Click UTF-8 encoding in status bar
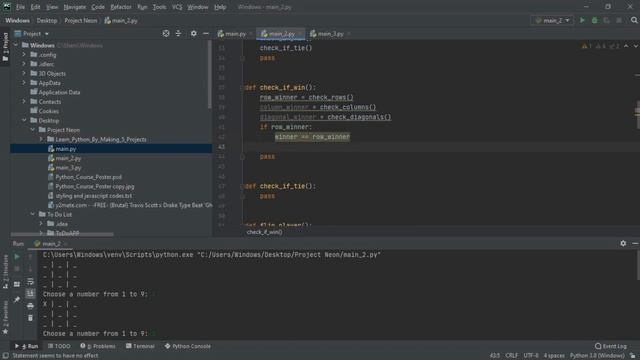The width and height of the screenshot is (640, 360). pyautogui.click(x=531, y=356)
